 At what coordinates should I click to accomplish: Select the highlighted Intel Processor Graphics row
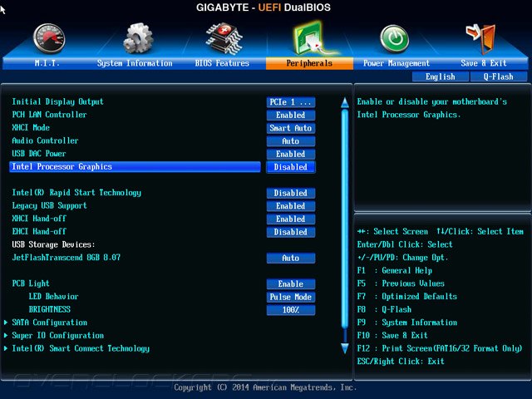(135, 166)
